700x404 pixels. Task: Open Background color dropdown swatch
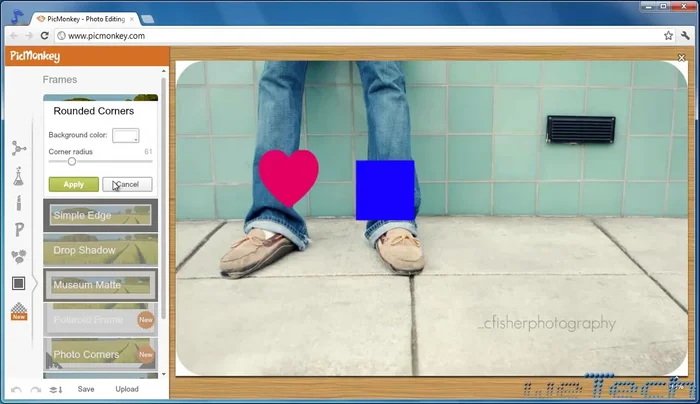126,135
